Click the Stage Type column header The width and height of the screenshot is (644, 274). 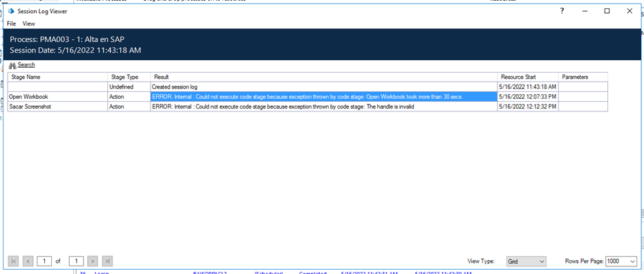129,77
